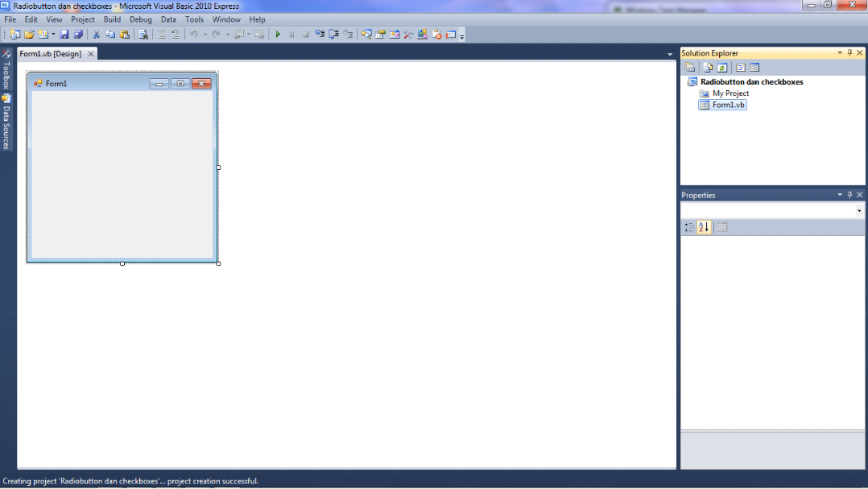Viewport: 868px width, 489px height.
Task: Expand the Data Sources side panel tab
Action: tap(6, 122)
